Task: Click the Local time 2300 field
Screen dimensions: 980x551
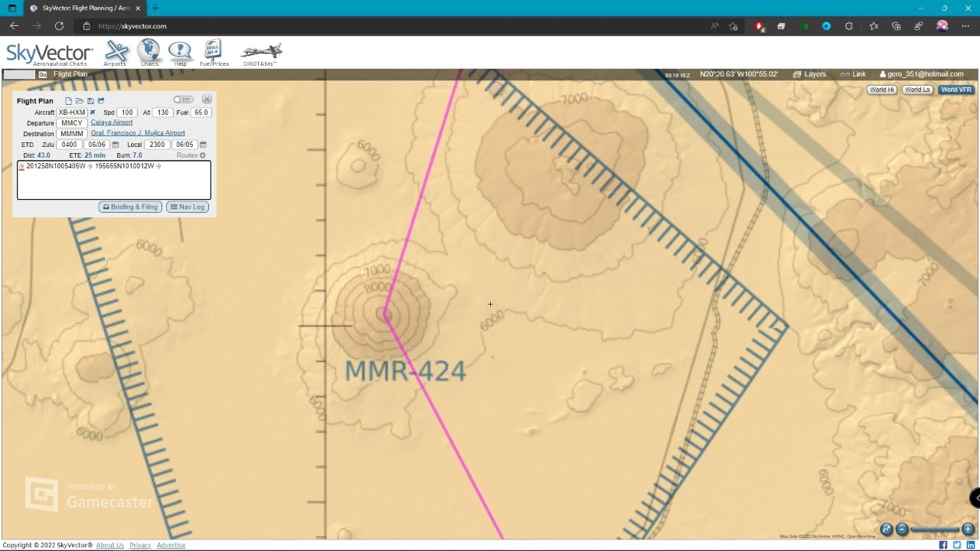Action: pyautogui.click(x=157, y=145)
